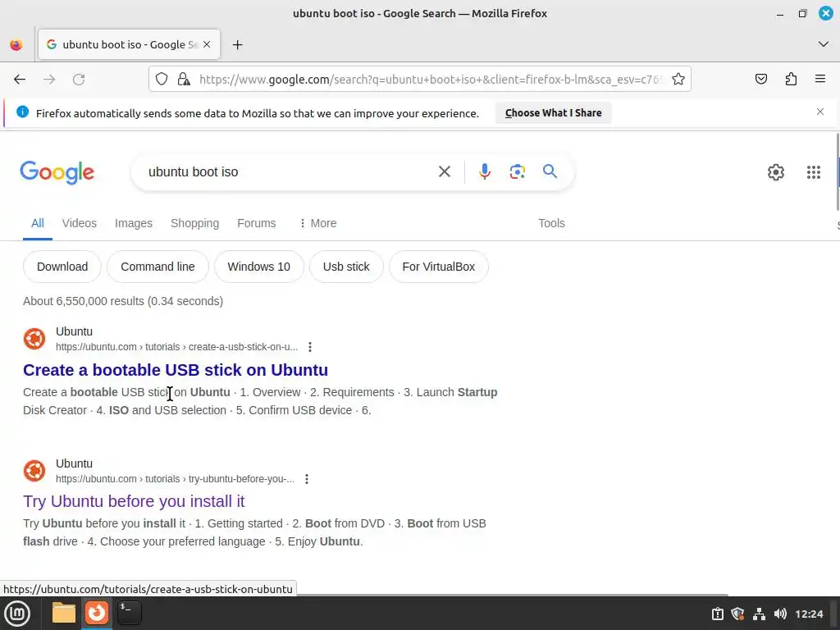Expand the More search filters menu
This screenshot has width=840, height=630.
pyautogui.click(x=317, y=223)
